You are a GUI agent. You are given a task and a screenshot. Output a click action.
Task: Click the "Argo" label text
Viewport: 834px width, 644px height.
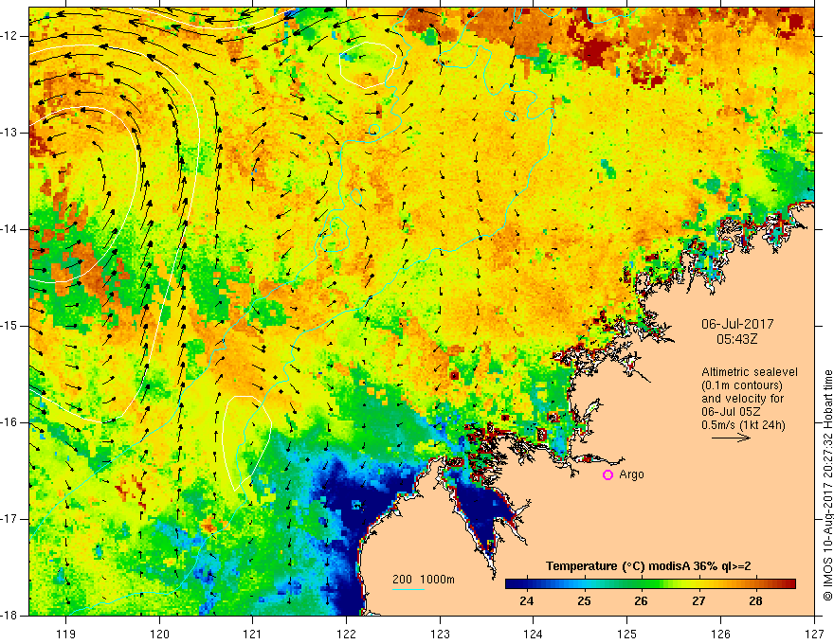[x=631, y=474]
